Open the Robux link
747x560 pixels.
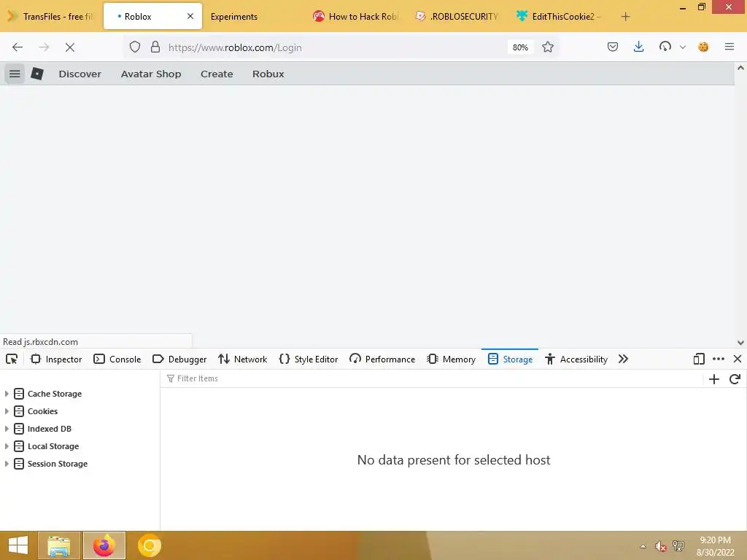268,74
